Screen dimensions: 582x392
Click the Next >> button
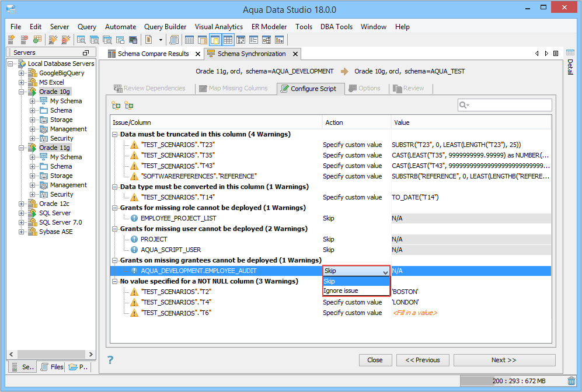pyautogui.click(x=504, y=360)
